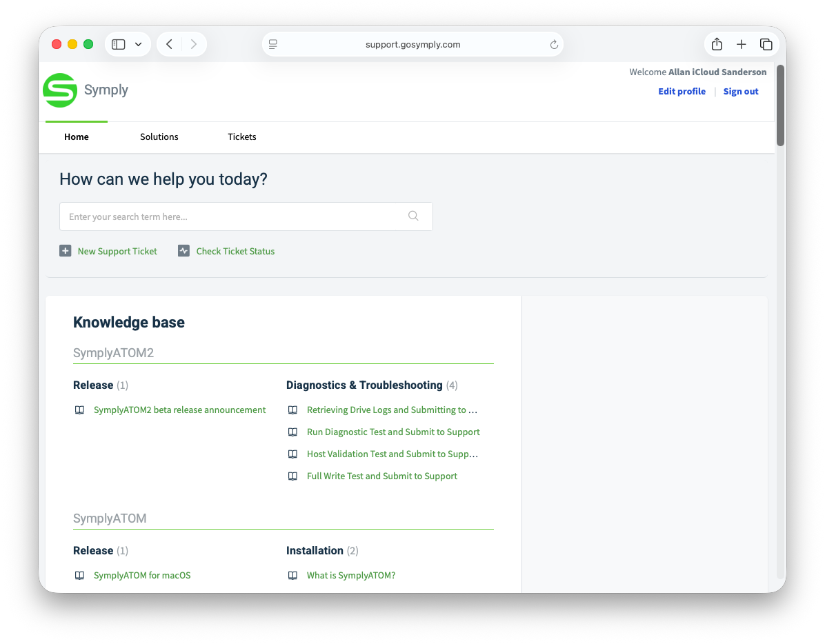The height and width of the screenshot is (644, 825).
Task: Click the Symply logo icon
Action: coord(60,90)
